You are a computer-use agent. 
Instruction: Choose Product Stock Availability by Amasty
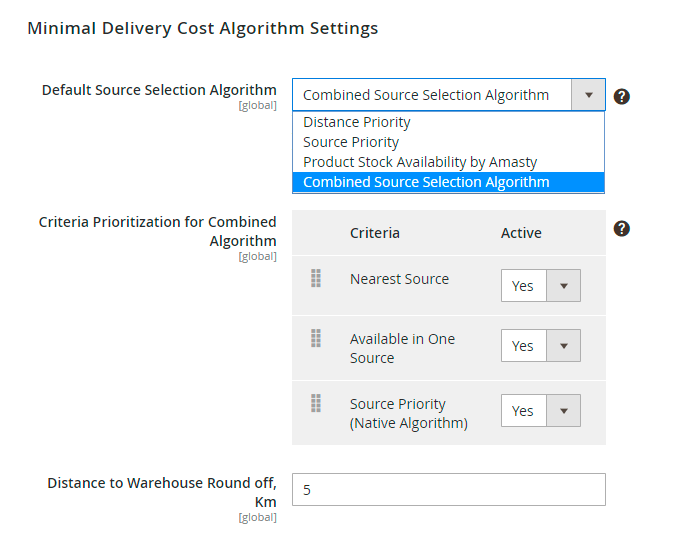[x=420, y=162]
